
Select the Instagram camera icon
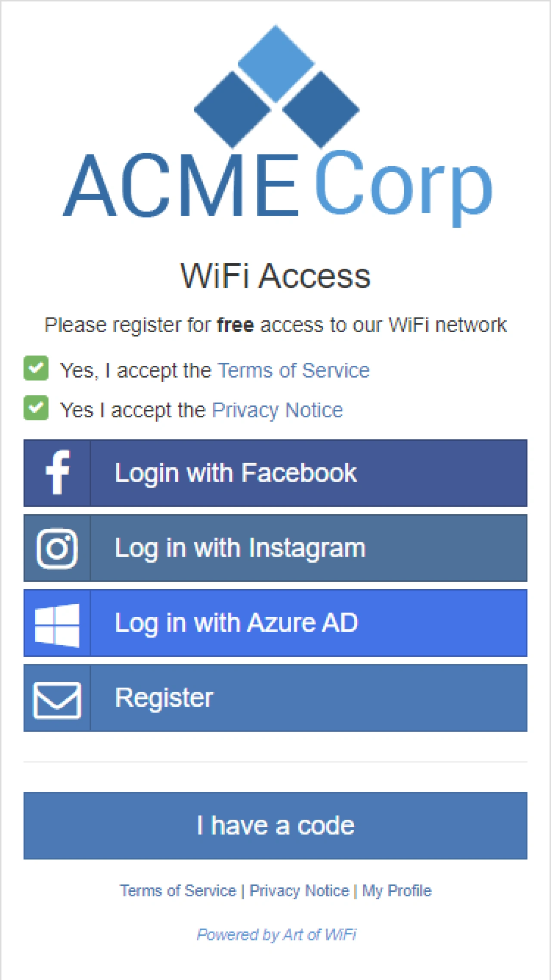coord(57,548)
